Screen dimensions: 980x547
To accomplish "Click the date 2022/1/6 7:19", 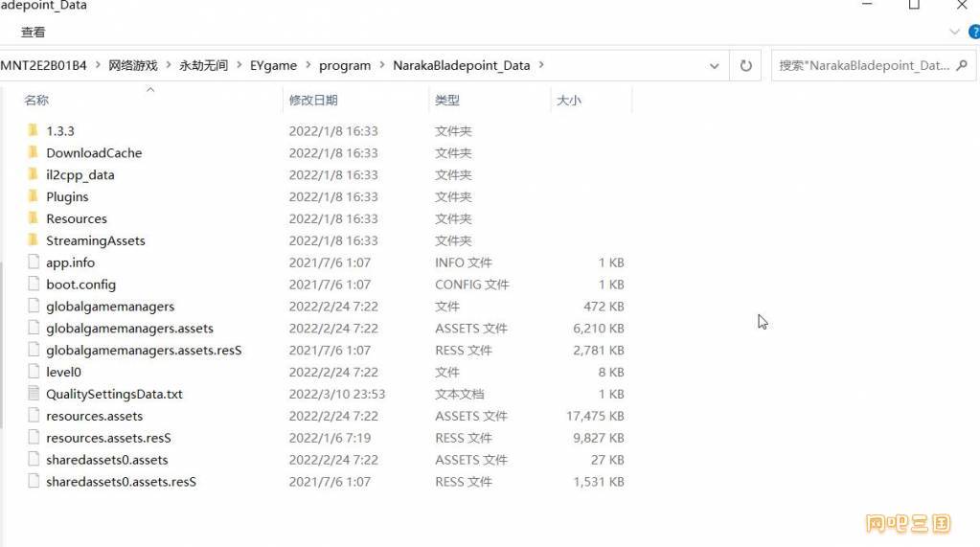I will click(330, 438).
